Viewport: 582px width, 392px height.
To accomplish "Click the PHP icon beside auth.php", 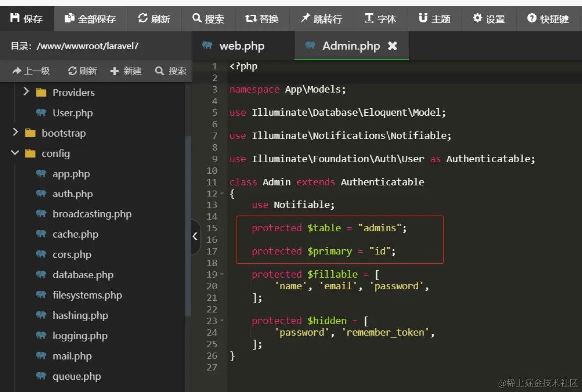I will pos(41,194).
